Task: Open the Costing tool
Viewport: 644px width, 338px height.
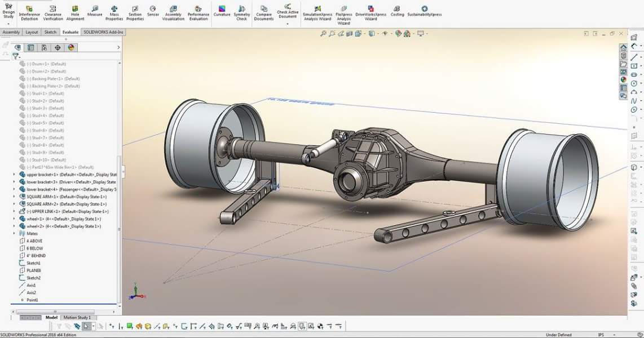Action: click(x=397, y=11)
